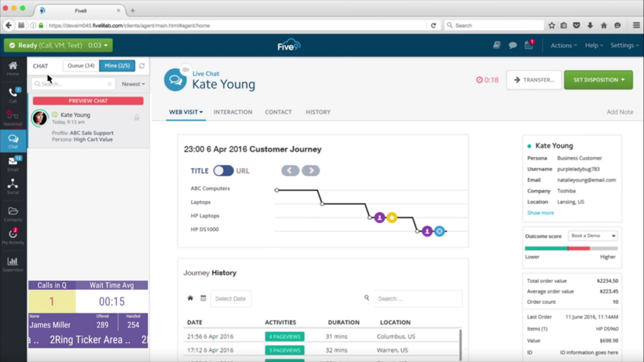This screenshot has height=362, width=644.
Task: Open Contacts folder icon in sidebar
Action: coord(13,214)
